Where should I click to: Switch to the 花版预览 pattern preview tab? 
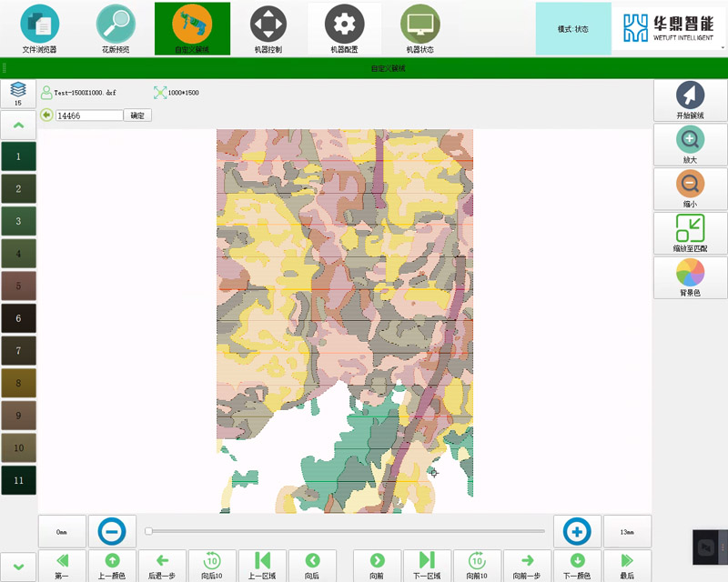click(116, 28)
